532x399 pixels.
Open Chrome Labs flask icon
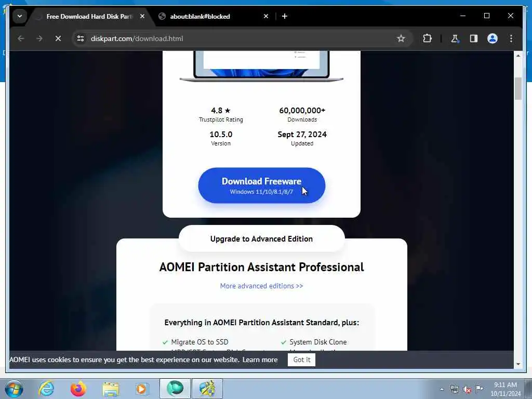pyautogui.click(x=455, y=38)
